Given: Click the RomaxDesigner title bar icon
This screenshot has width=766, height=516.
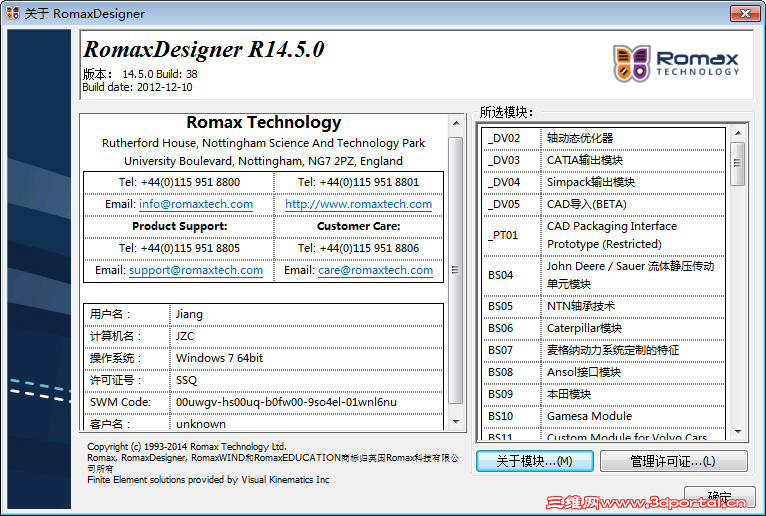Looking at the screenshot, I should tap(13, 13).
